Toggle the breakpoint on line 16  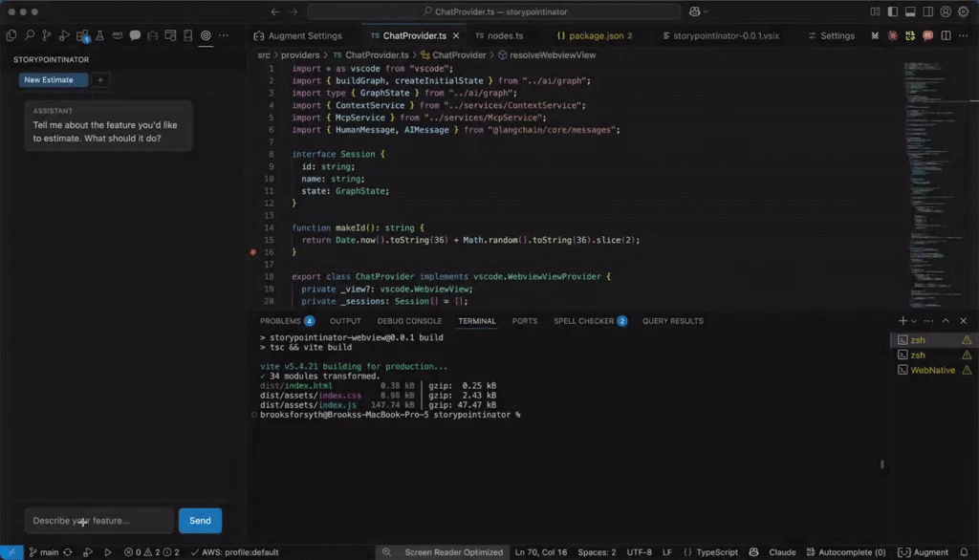tap(252, 252)
